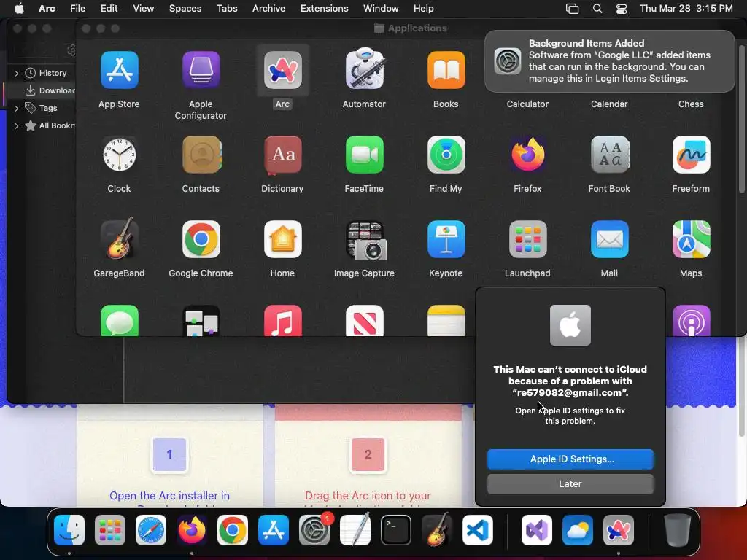Open the Edit menu

pyautogui.click(x=109, y=8)
